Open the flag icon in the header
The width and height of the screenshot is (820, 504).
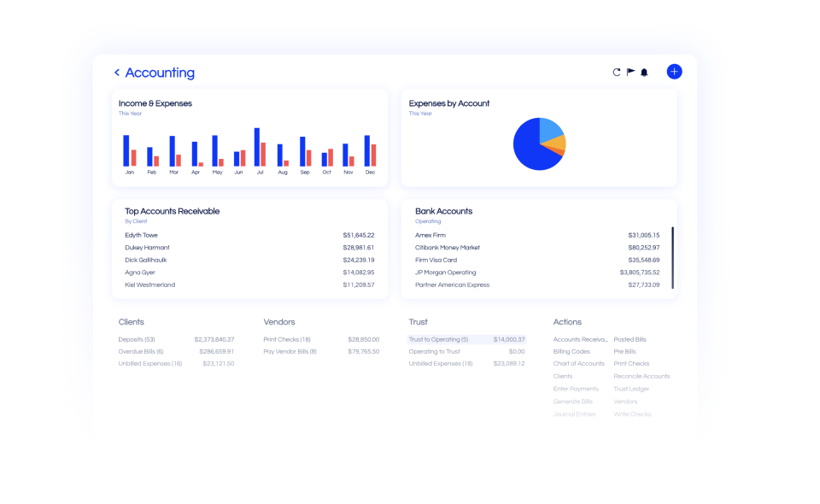click(630, 73)
